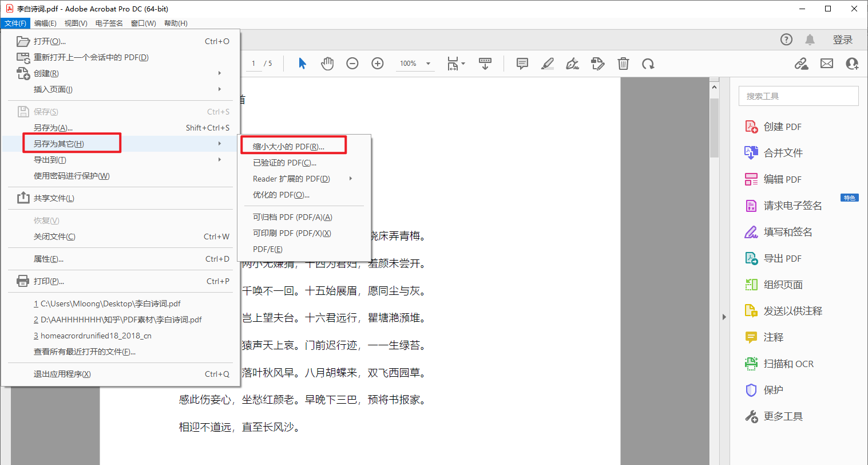Click the zoom out minus icon

(352, 64)
